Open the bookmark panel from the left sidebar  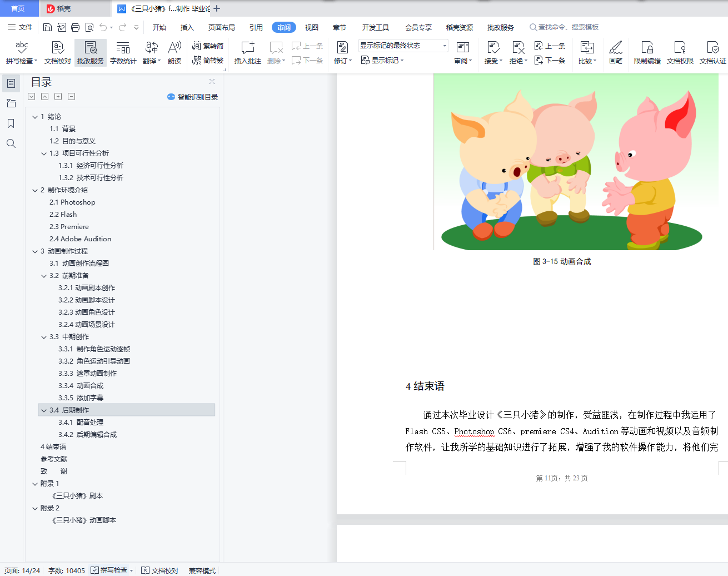click(x=11, y=123)
